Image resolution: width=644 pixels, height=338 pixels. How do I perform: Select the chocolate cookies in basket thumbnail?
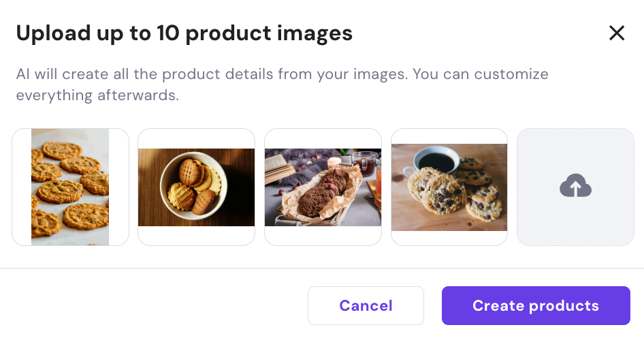[x=323, y=187]
